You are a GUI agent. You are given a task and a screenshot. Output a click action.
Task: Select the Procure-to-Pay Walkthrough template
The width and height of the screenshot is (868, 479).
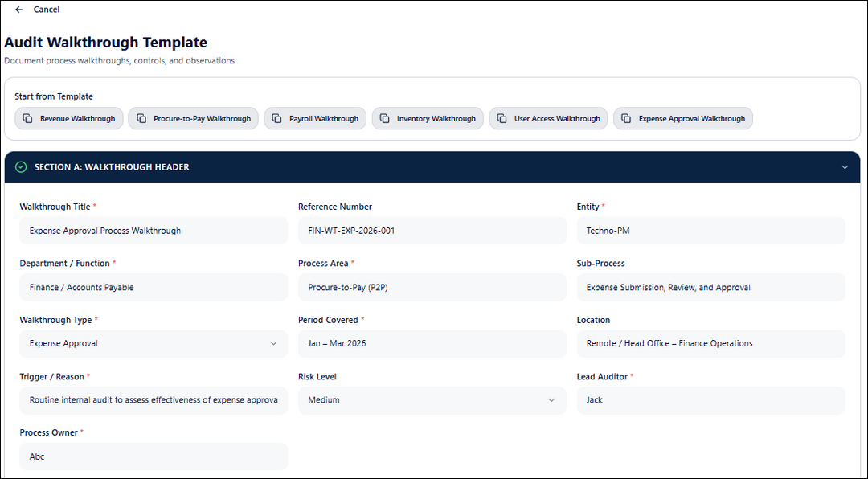point(193,118)
